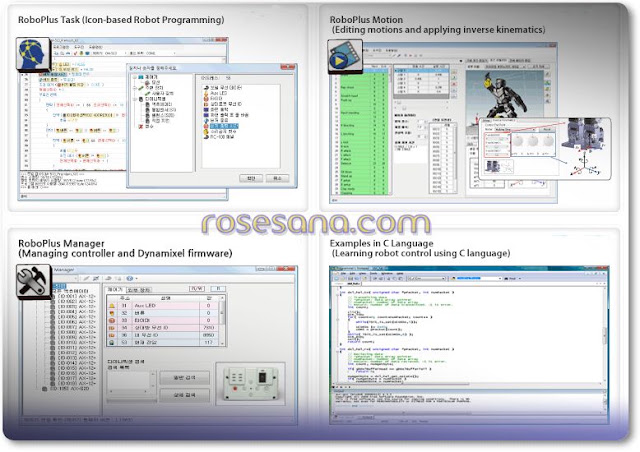This screenshot has width=640, height=452.
Task: Select the middle tab above Motion robot viewer
Action: [x=498, y=61]
